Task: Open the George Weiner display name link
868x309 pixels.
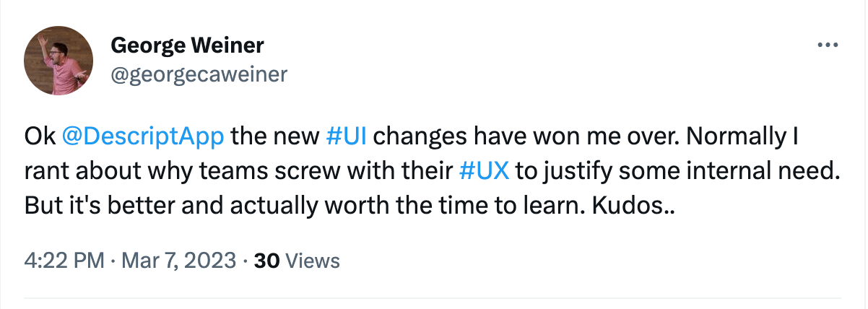Action: tap(187, 47)
